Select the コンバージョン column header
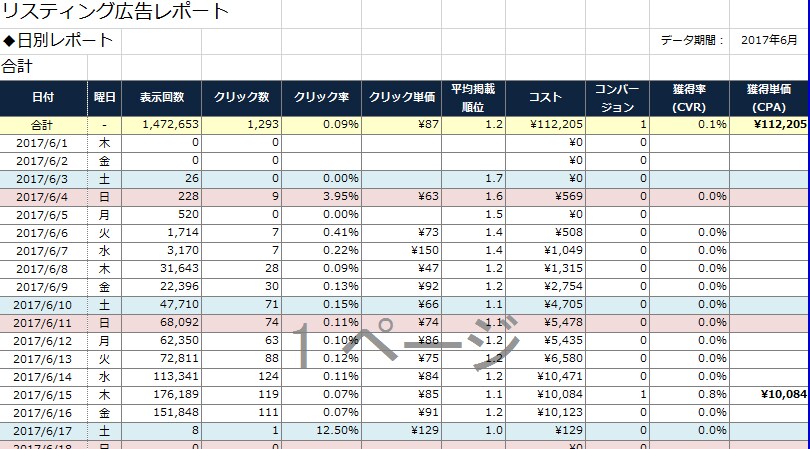The height and width of the screenshot is (449, 810). 617,98
